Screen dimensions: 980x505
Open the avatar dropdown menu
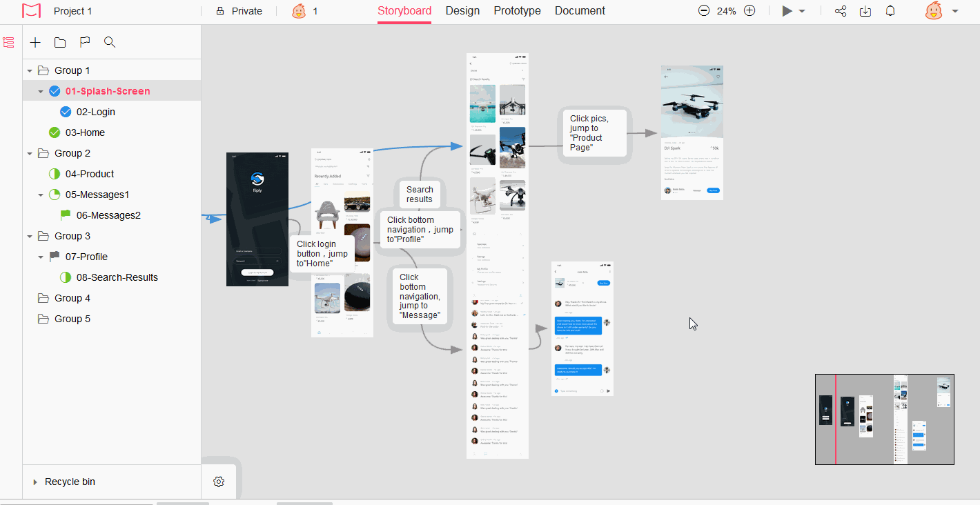pyautogui.click(x=954, y=11)
